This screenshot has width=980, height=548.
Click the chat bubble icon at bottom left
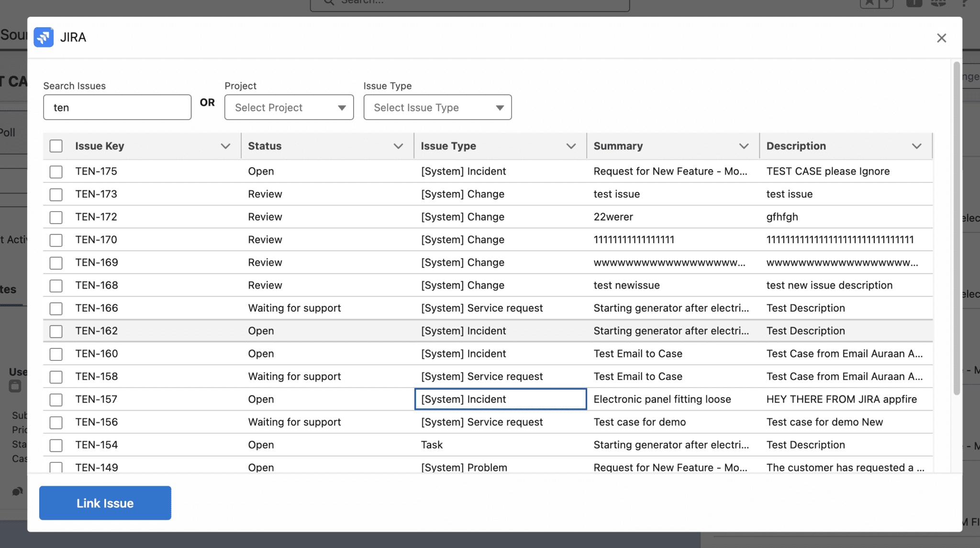click(x=18, y=491)
